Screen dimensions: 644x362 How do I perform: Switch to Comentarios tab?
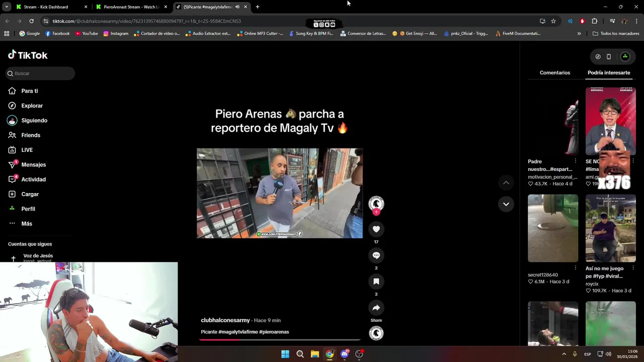point(554,73)
